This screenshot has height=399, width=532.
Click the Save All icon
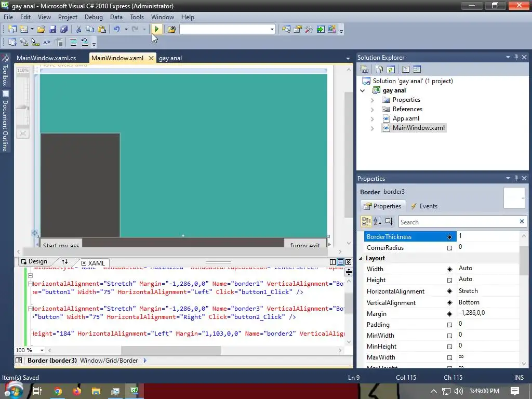(64, 29)
